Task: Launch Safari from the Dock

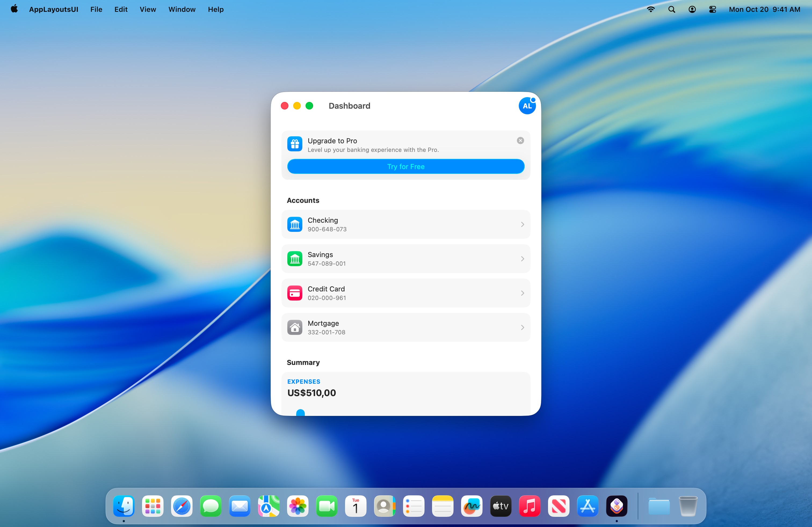Action: pos(182,506)
